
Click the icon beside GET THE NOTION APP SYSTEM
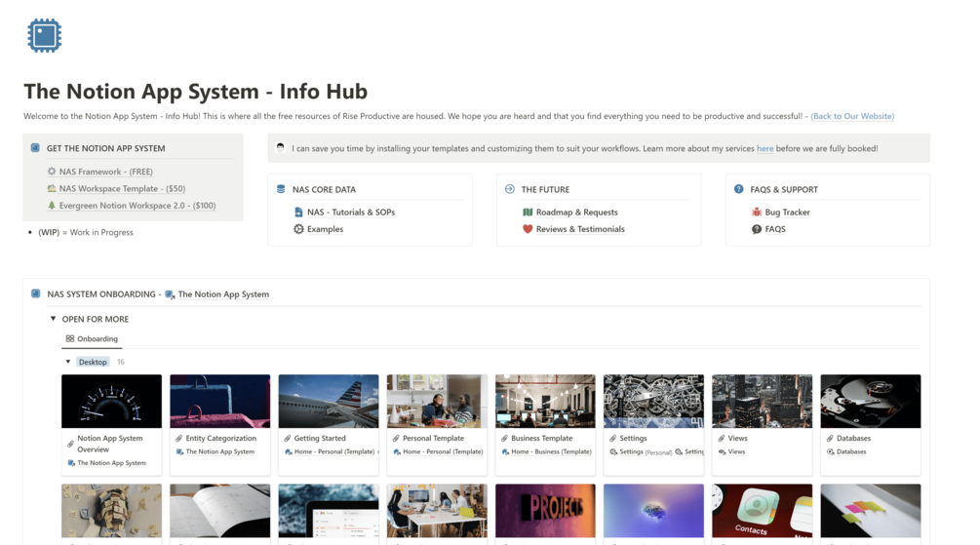[x=35, y=148]
